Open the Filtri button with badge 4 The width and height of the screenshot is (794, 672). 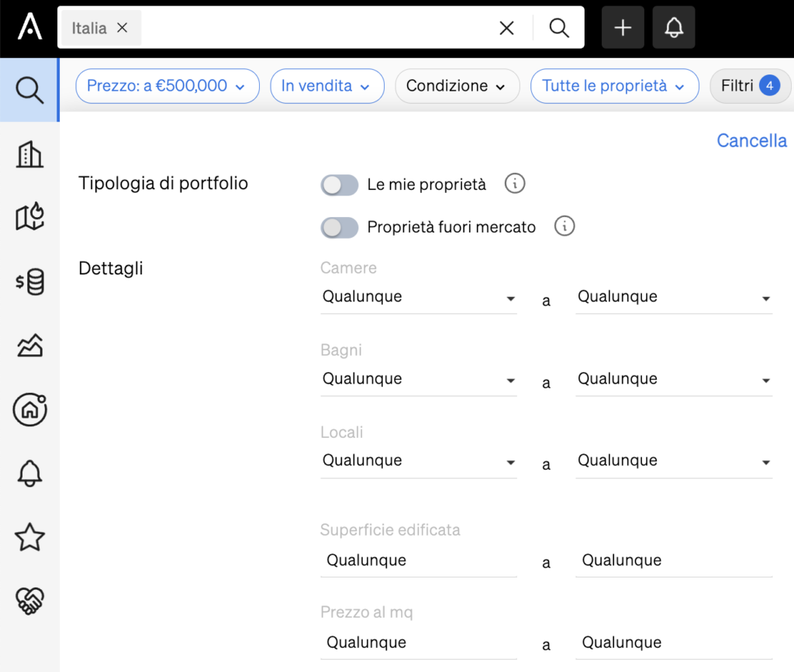click(751, 86)
